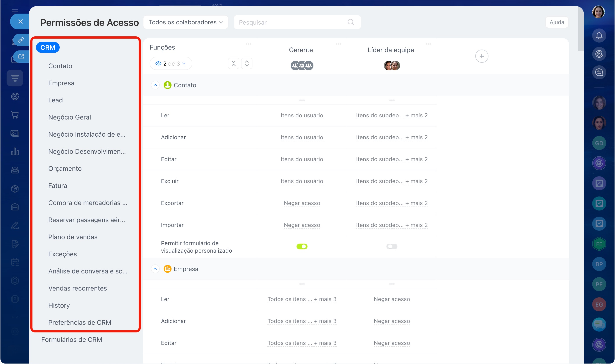This screenshot has width=615, height=364.
Task: Click the notifications bell icon
Action: [599, 36]
